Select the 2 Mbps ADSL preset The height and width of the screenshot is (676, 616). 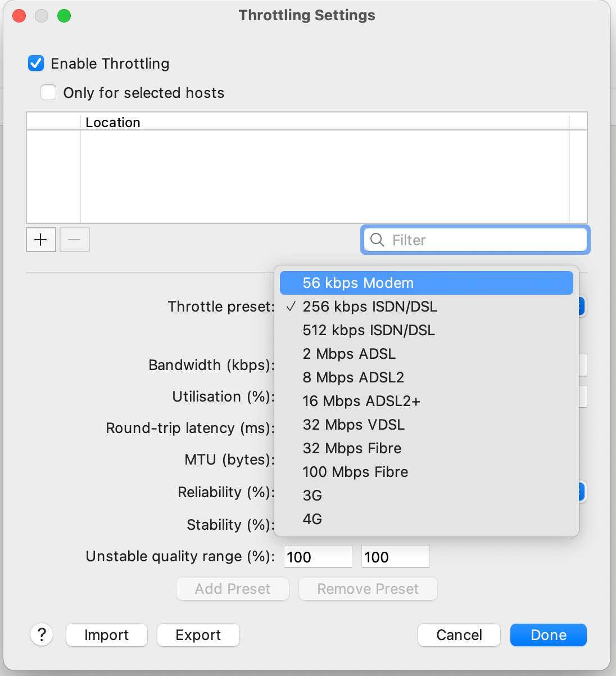tap(348, 354)
